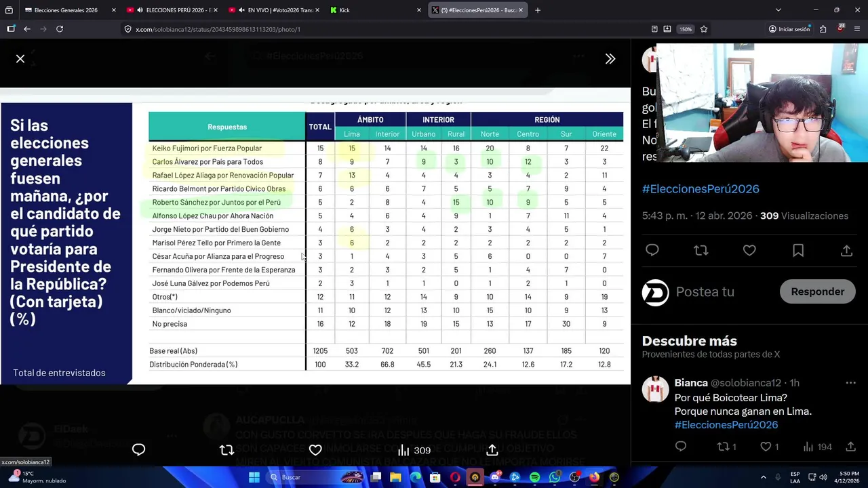The image size is (868, 488).
Task: Heart icon below the 309 Visualizaciones line
Action: click(749, 251)
